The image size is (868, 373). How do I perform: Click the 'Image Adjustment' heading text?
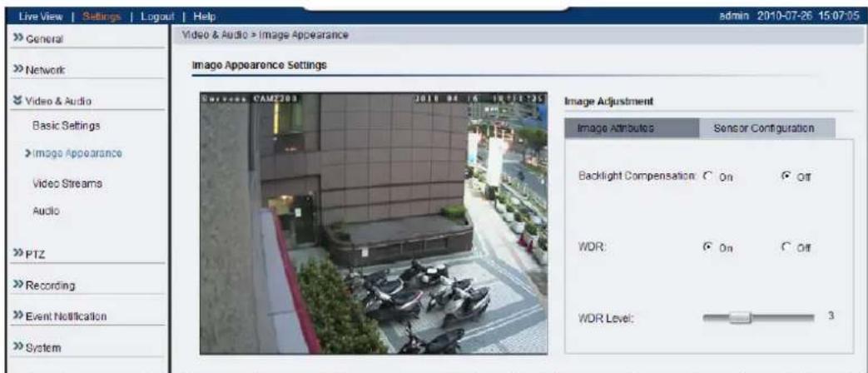(x=608, y=102)
